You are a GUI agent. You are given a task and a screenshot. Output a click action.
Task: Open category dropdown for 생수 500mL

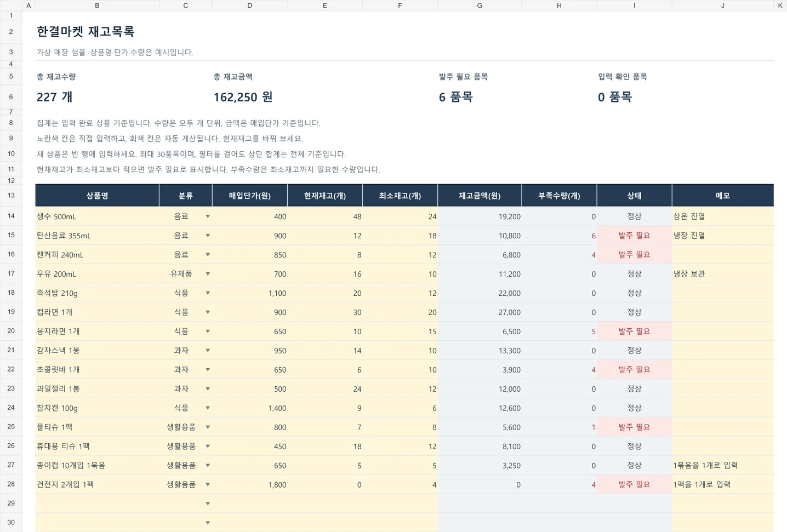pos(208,216)
